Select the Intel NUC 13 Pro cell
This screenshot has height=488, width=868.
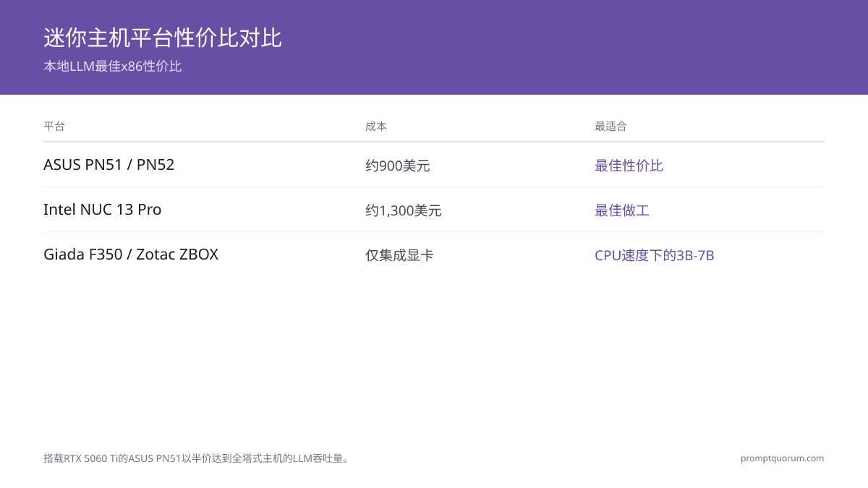pos(103,210)
